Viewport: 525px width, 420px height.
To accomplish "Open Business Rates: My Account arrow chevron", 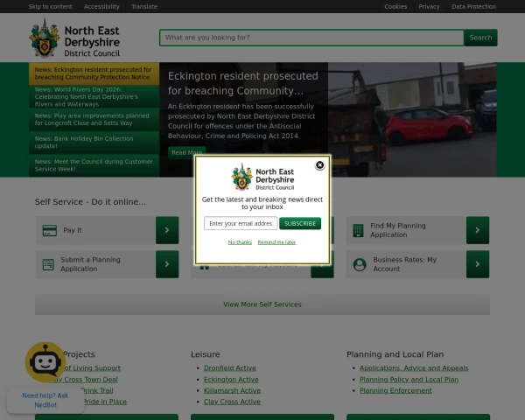I will (x=478, y=264).
